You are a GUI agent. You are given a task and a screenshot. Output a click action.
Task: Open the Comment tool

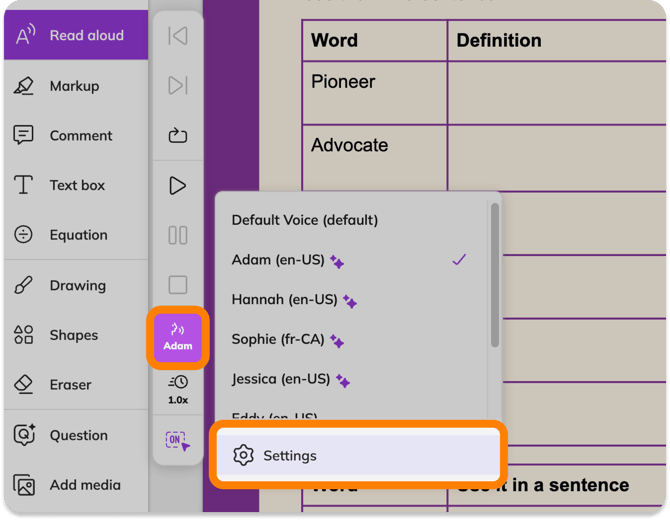coord(76,135)
